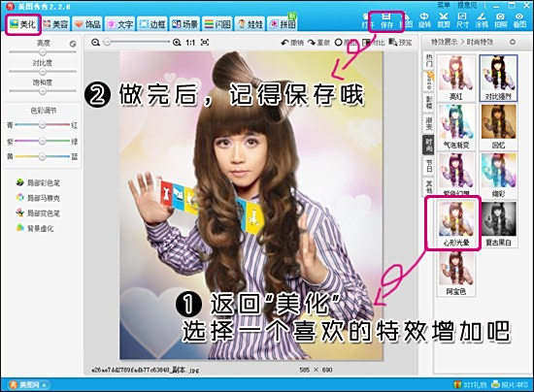This screenshot has height=392, width=534.
Task: Switch to the 美容 tab
Action: [56, 24]
